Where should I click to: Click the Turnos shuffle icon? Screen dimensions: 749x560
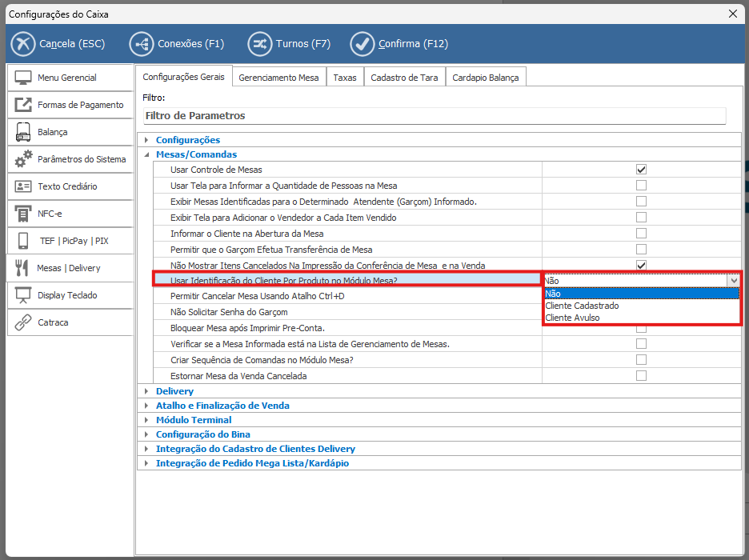click(x=260, y=43)
